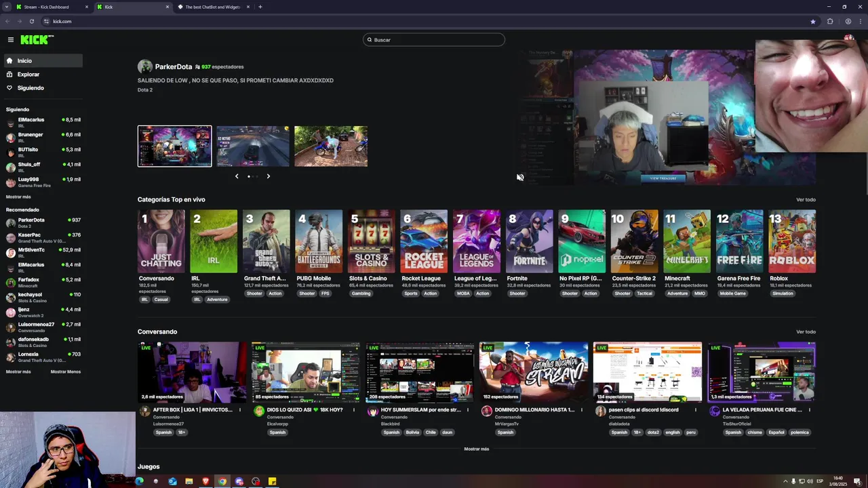Open volume control in system tray
Image resolution: width=868 pixels, height=488 pixels.
(810, 481)
